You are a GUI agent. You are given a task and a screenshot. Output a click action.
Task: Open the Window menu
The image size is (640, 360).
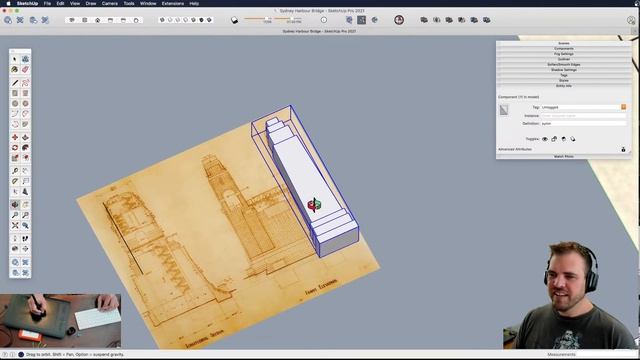(148, 3)
